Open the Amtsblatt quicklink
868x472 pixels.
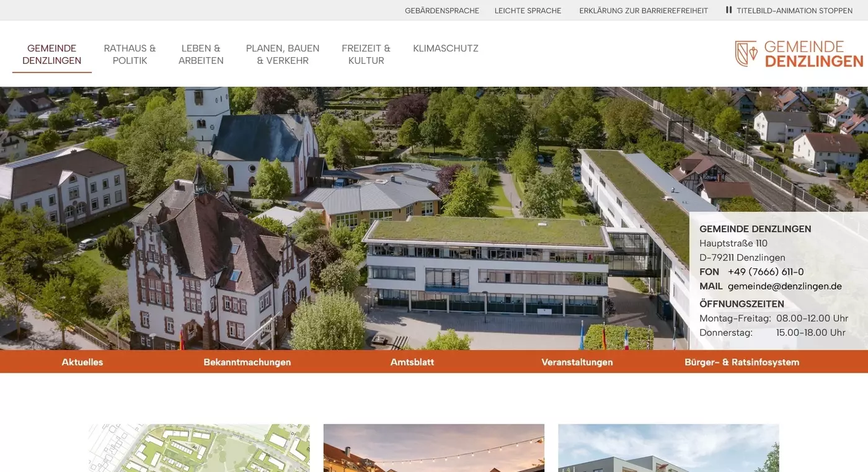(412, 362)
